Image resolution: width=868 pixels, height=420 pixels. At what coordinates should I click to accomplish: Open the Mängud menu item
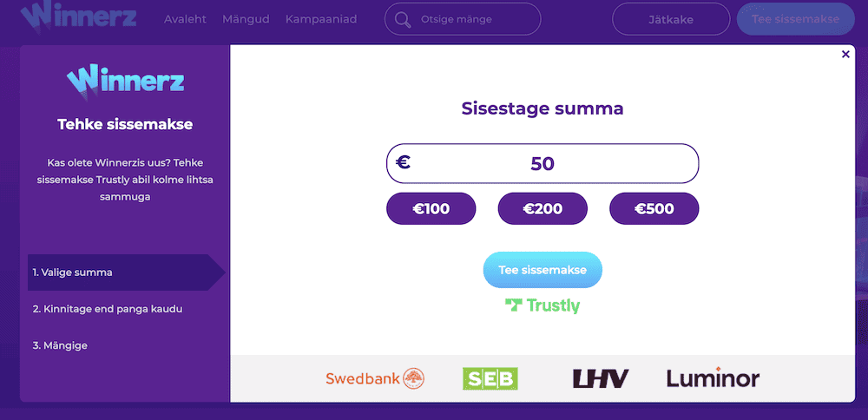tap(246, 19)
